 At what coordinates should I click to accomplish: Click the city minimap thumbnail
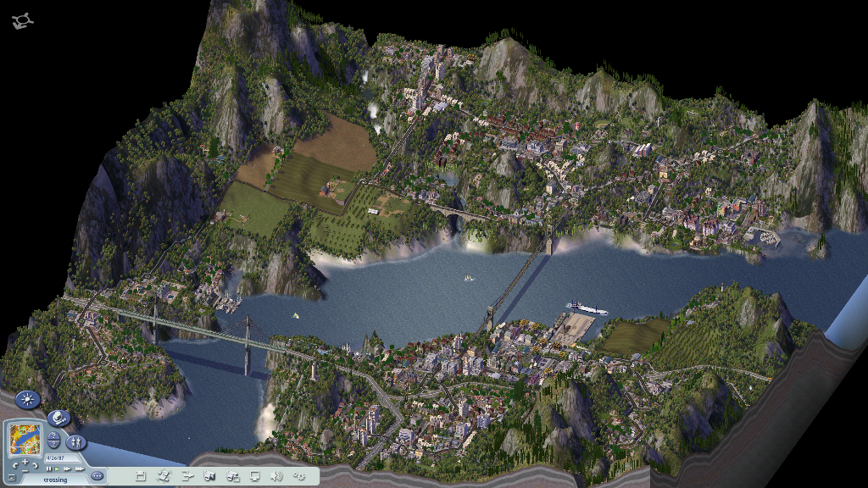tap(25, 440)
